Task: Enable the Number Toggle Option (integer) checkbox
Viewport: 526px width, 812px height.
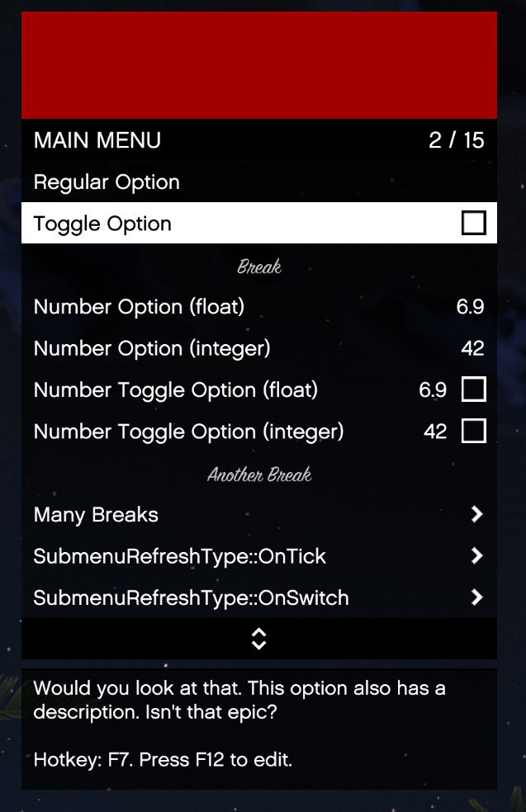Action: point(474,431)
